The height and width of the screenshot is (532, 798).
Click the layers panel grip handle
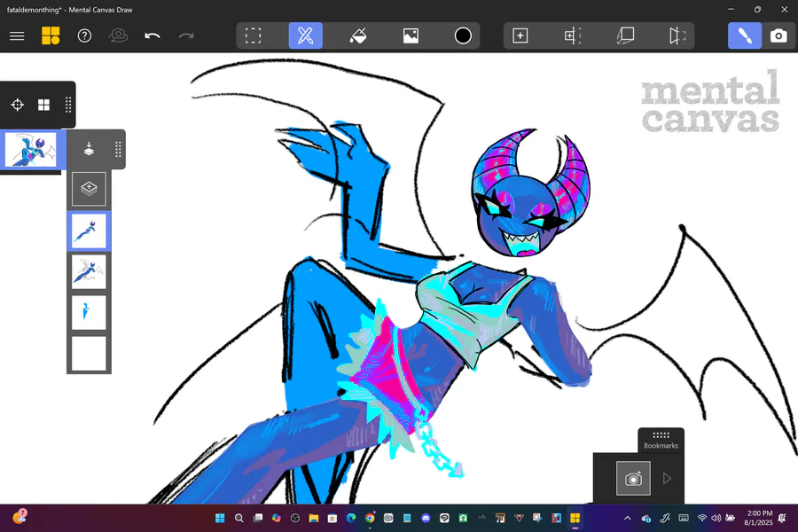coord(118,149)
